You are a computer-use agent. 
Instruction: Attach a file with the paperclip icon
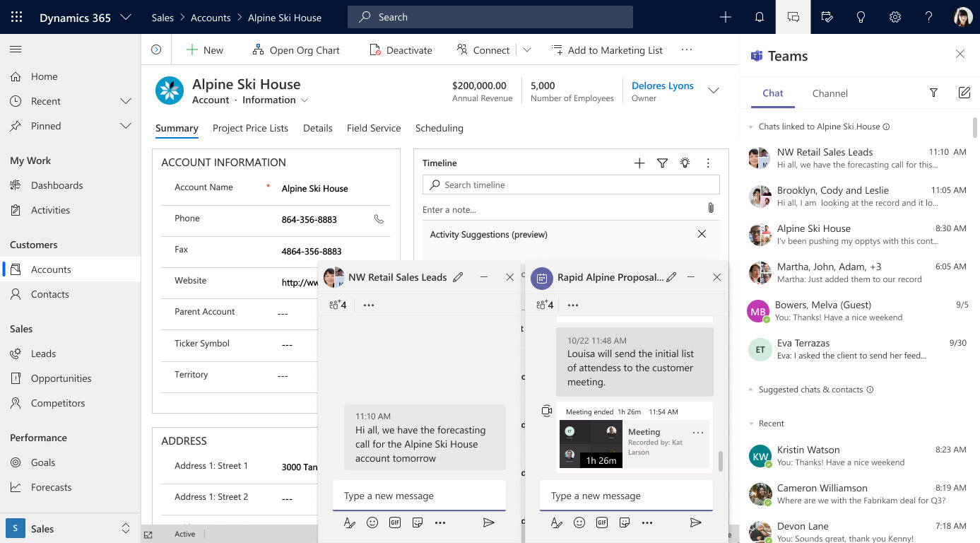711,208
